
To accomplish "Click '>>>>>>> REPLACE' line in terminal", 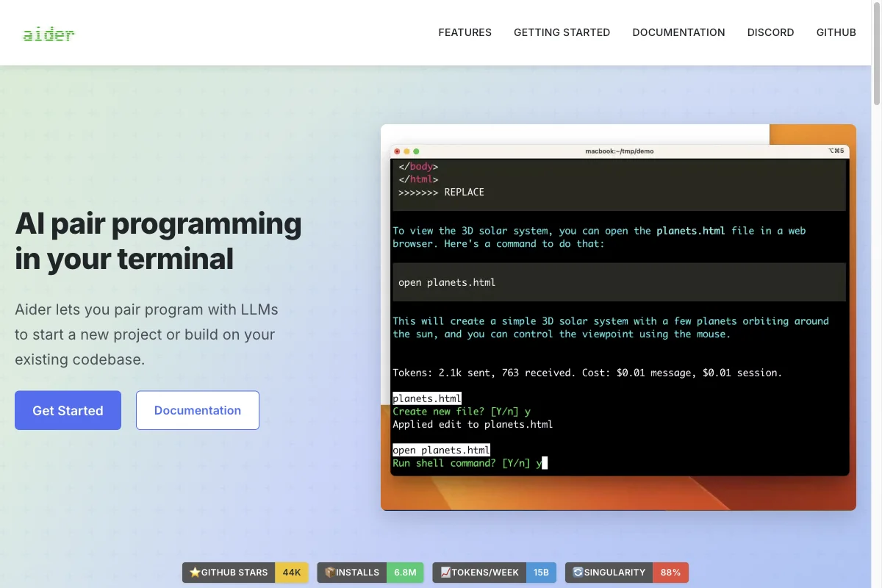I will click(441, 192).
